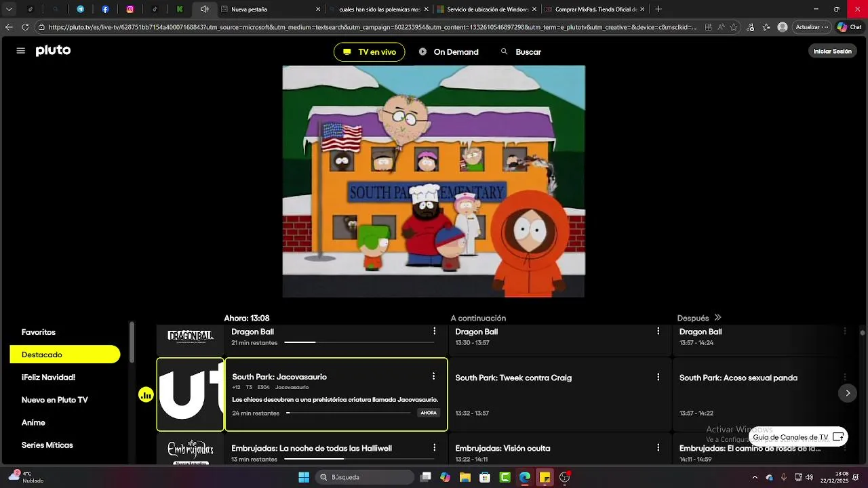Click the South Park video player
868x488 pixels.
pyautogui.click(x=434, y=181)
